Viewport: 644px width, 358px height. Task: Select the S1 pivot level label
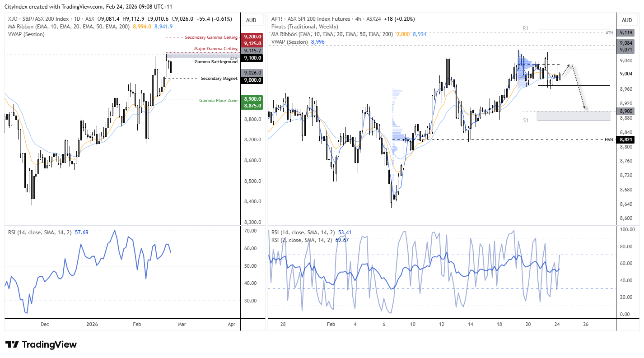click(x=526, y=120)
